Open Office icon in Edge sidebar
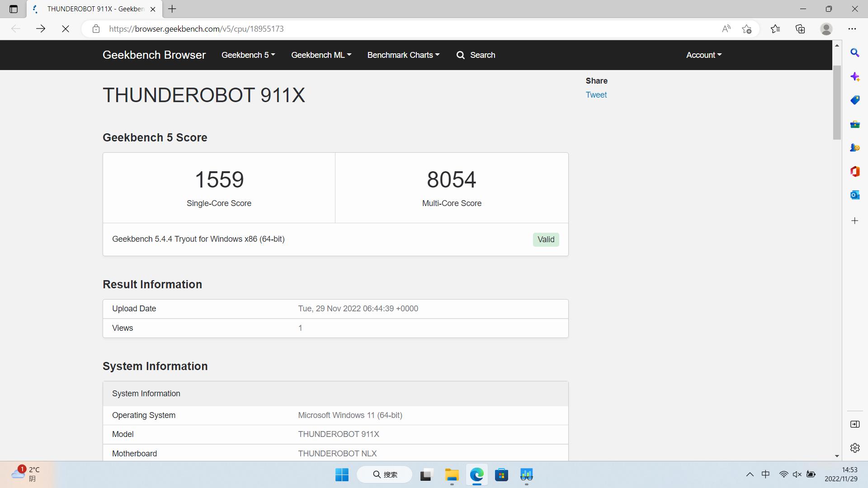Viewport: 868px width, 488px height. point(854,171)
